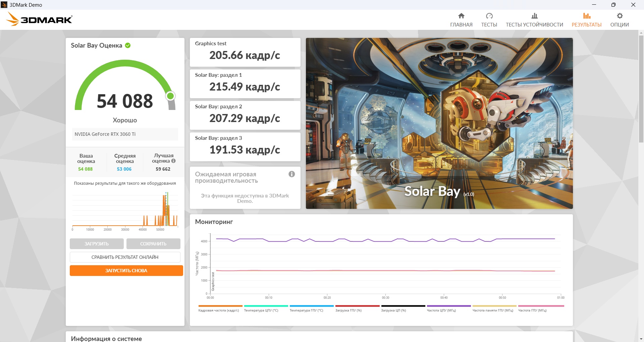Click the scrollbar up arrow
Viewport: 644px width, 342px height.
click(641, 33)
